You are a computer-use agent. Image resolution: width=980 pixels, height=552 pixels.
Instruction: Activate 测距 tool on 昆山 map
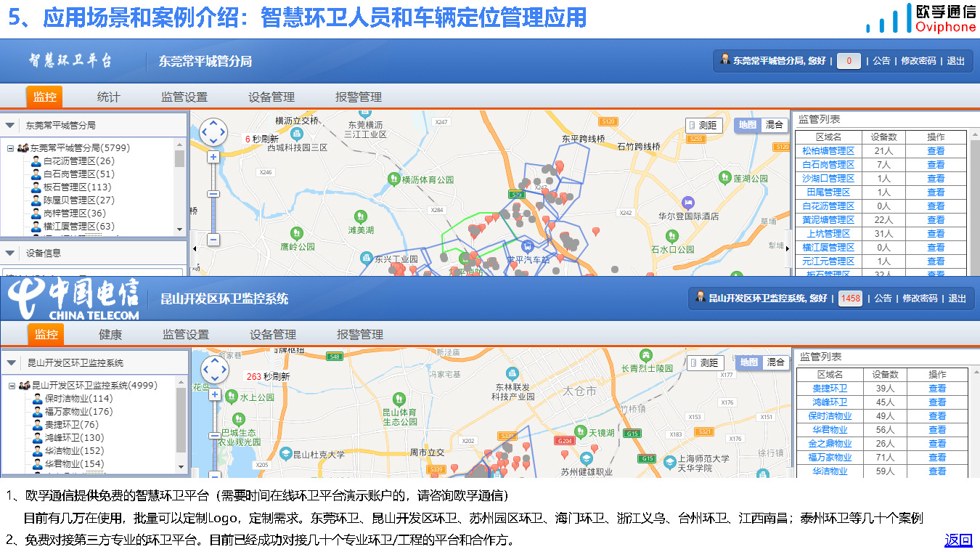705,362
